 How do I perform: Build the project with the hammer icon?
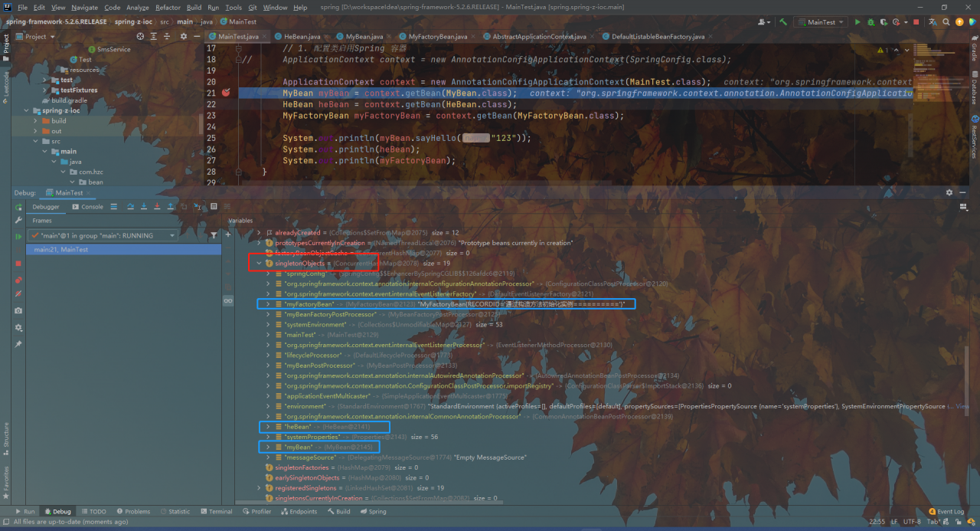pos(783,22)
